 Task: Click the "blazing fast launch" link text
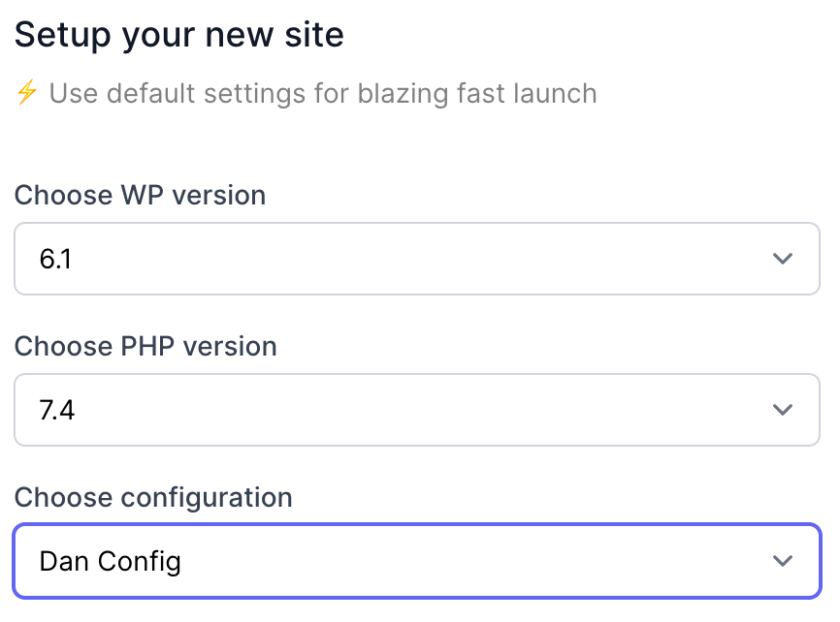(x=477, y=93)
